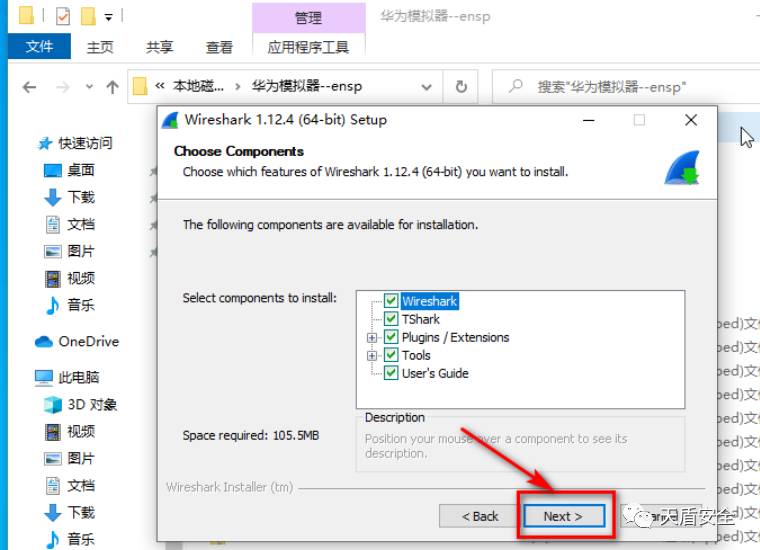Expand the Plugins / Extensions tree node
The width and height of the screenshot is (760, 550).
click(x=372, y=337)
